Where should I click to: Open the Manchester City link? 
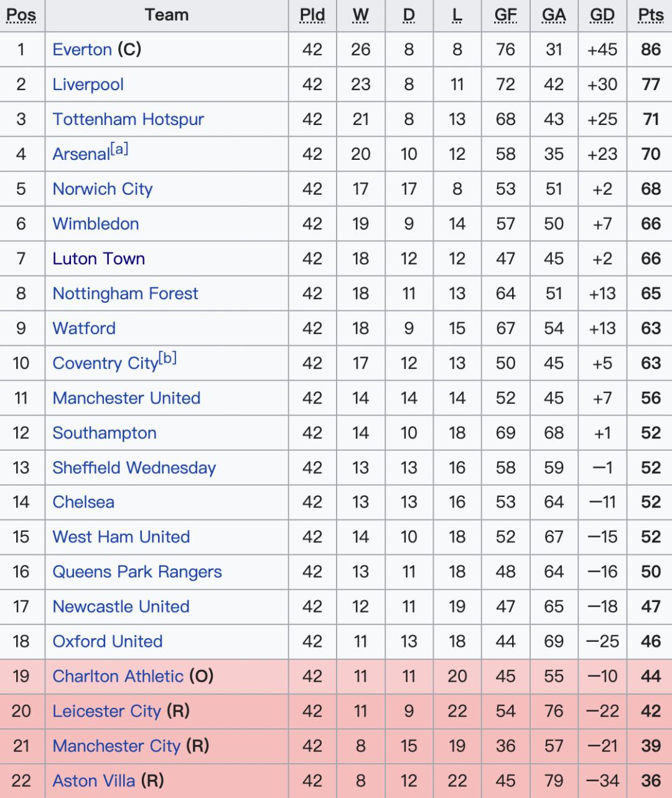tap(116, 746)
